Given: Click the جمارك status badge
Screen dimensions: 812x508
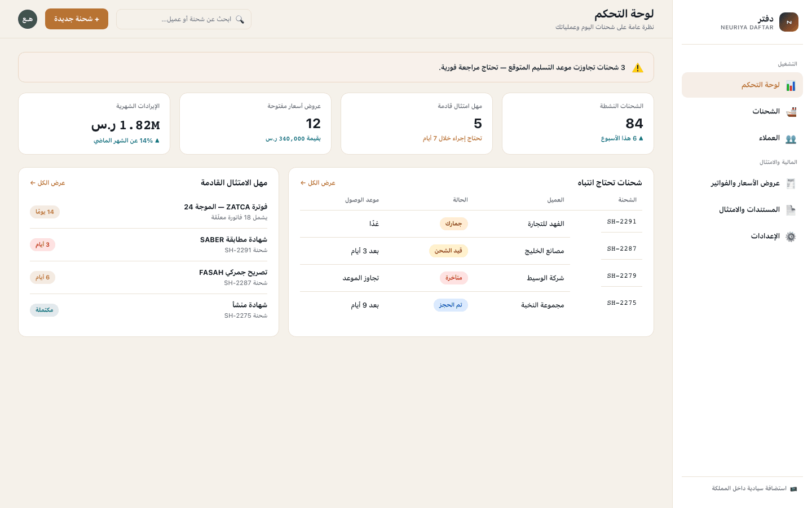Looking at the screenshot, I should (x=454, y=224).
